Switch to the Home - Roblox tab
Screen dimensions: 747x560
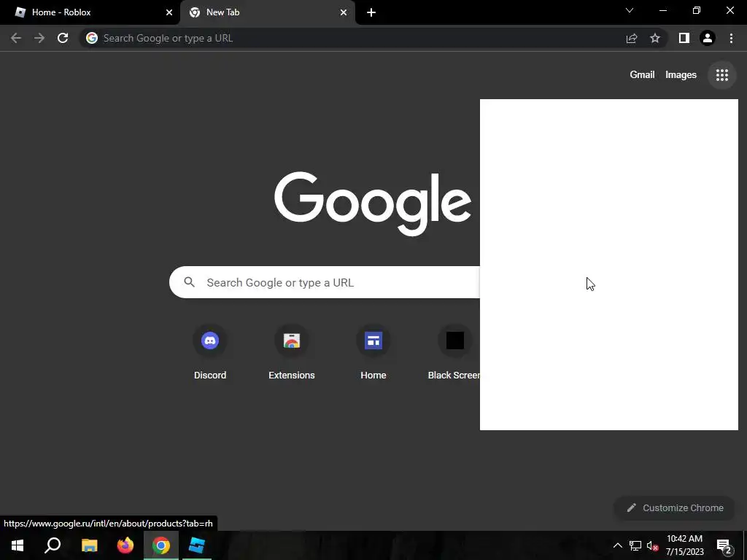click(x=90, y=12)
